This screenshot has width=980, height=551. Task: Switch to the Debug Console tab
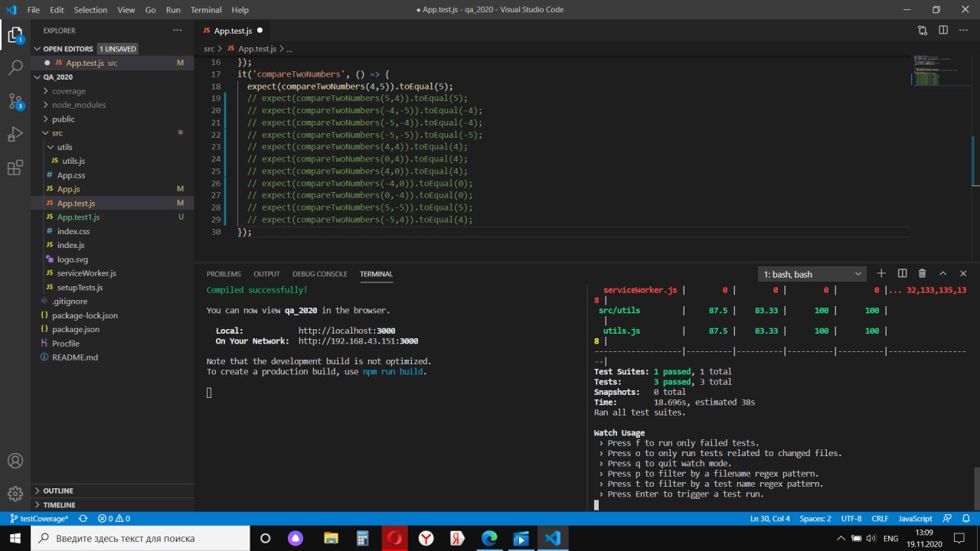(319, 274)
